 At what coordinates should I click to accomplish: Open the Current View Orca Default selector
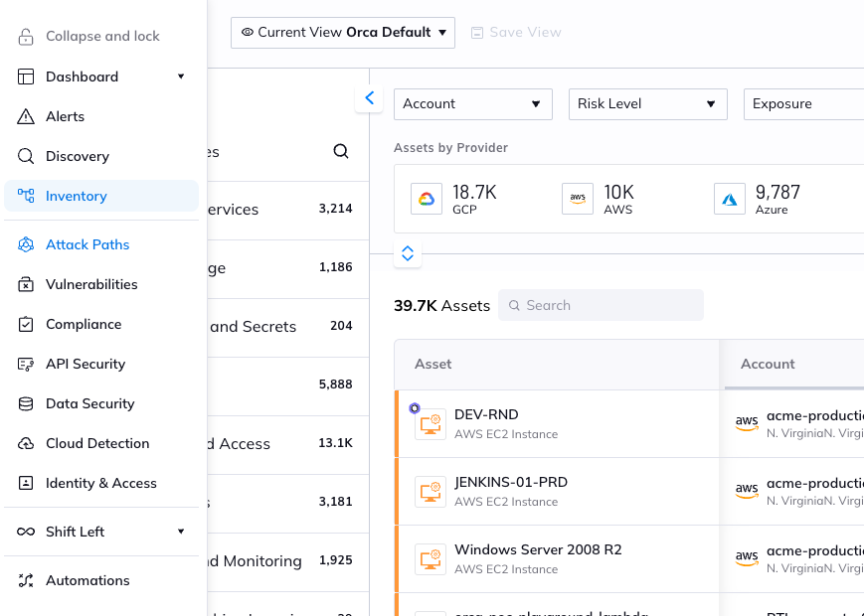pos(342,32)
